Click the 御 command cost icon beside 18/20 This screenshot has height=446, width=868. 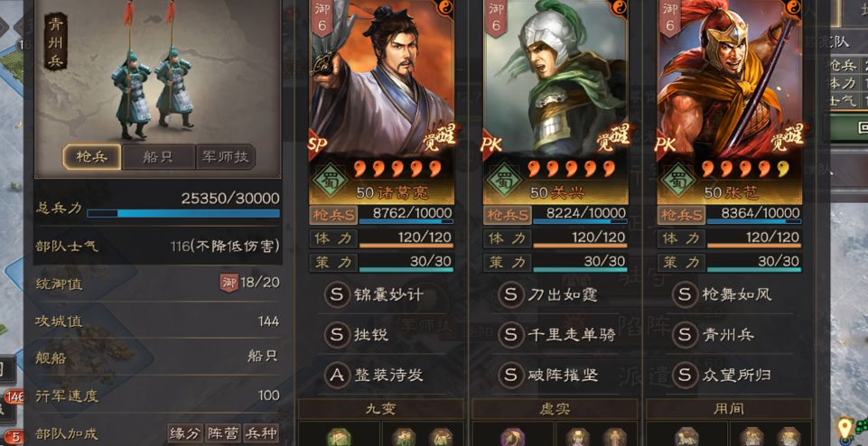(x=229, y=283)
